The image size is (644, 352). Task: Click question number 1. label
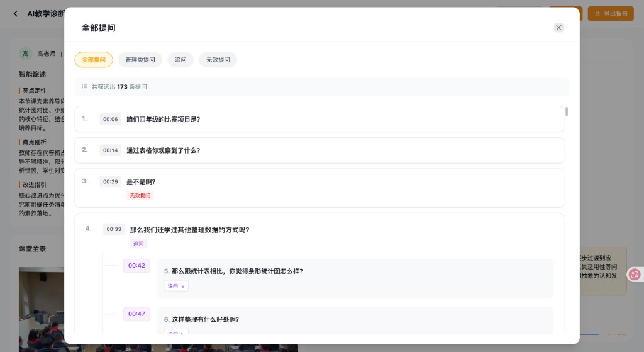(85, 119)
